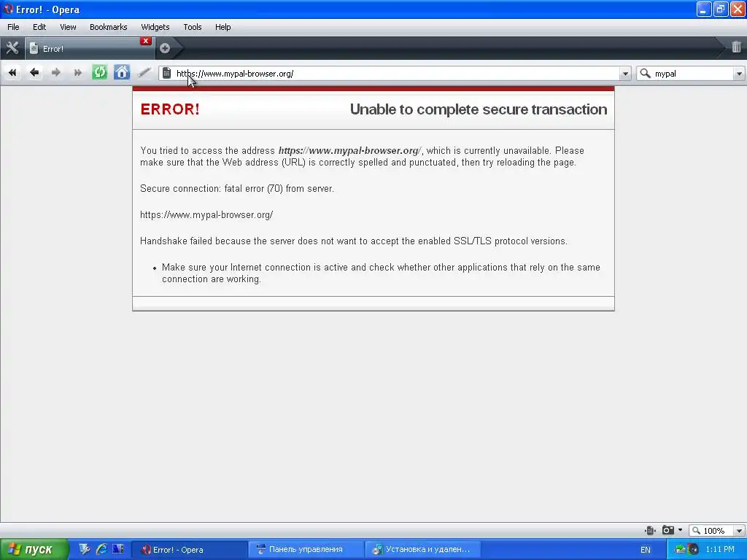Click the plain https://www.mypal-browser.org/ line
The image size is (747, 560).
pyautogui.click(x=206, y=215)
